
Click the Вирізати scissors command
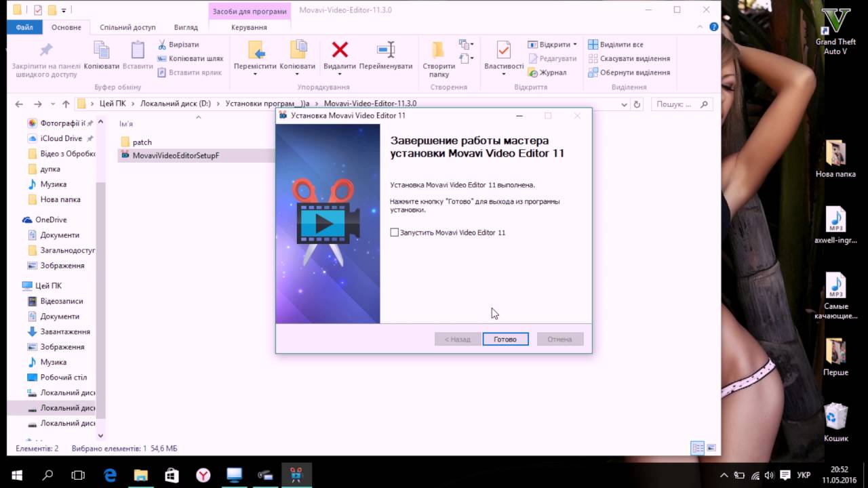[178, 44]
